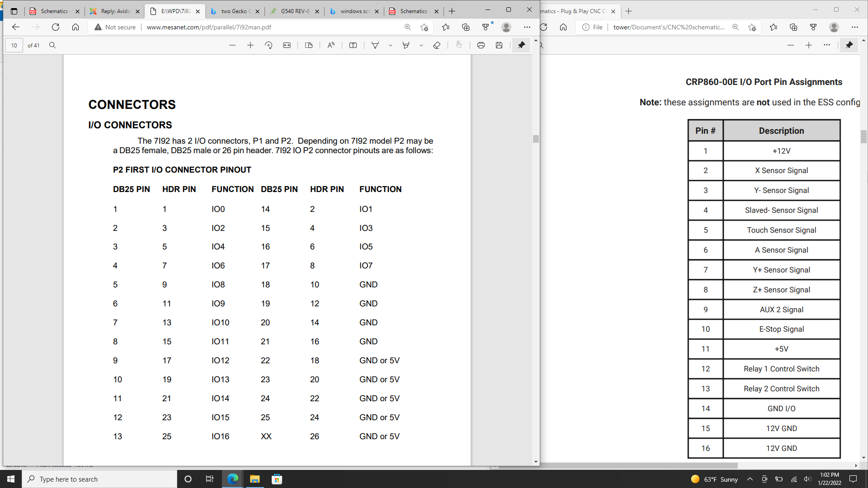Open more PDF tools in CNC window

(827, 45)
